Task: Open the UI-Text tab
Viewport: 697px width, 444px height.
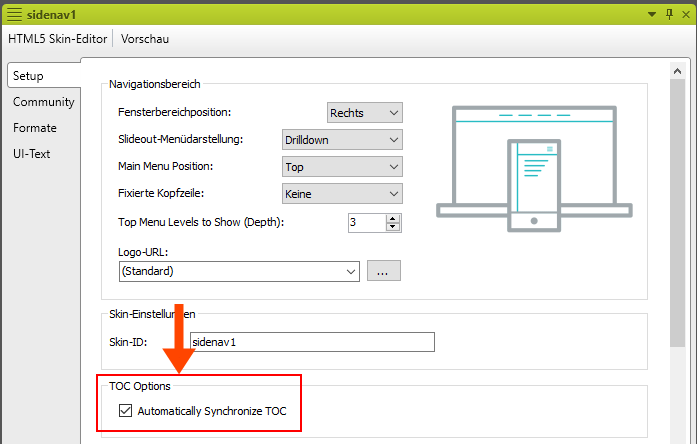Action: pyautogui.click(x=32, y=154)
